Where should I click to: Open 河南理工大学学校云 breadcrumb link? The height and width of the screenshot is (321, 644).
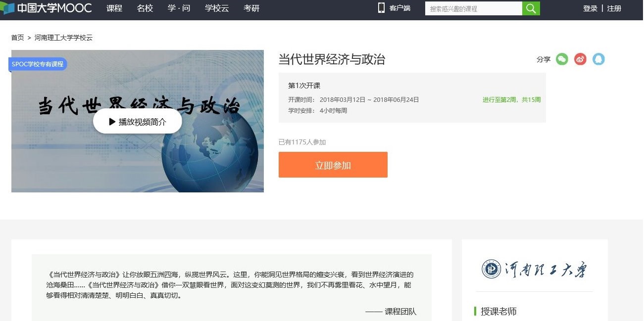pyautogui.click(x=63, y=38)
